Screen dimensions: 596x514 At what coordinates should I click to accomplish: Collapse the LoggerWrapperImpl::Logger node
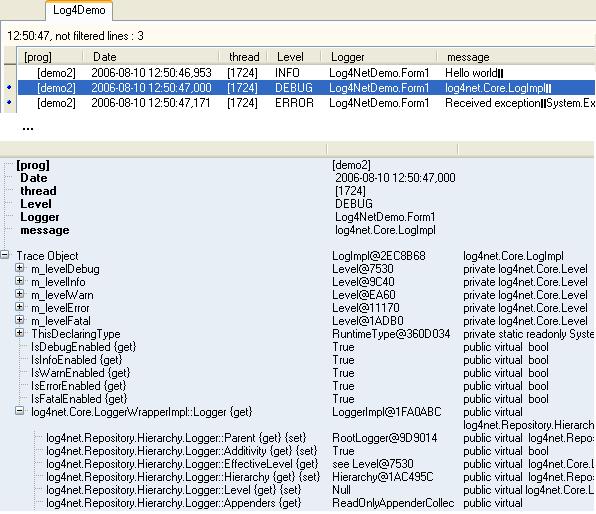click(19, 411)
